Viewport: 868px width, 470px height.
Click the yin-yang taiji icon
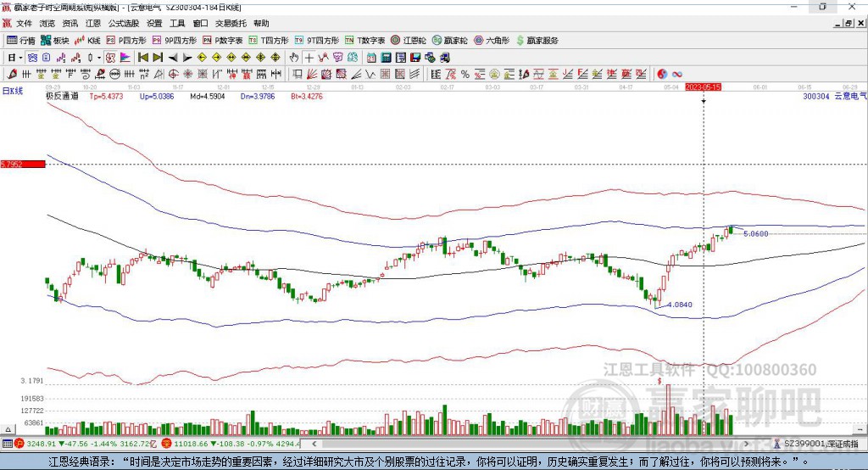click(x=662, y=74)
